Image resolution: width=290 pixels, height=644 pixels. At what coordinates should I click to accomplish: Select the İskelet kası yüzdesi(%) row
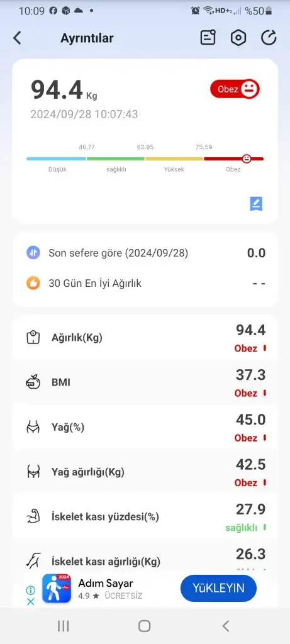click(145, 517)
